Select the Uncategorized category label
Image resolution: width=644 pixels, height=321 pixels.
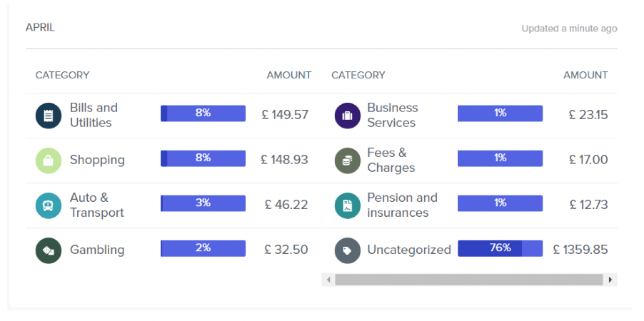coord(408,250)
